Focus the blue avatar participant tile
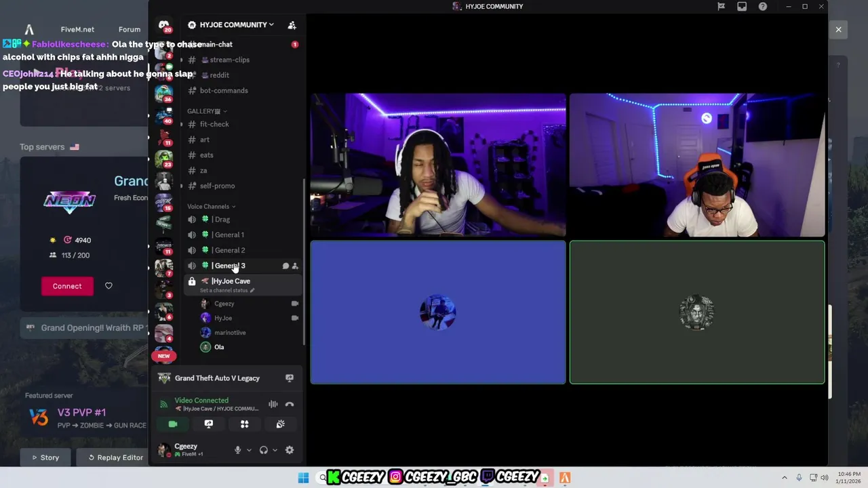The width and height of the screenshot is (868, 488). tap(438, 312)
